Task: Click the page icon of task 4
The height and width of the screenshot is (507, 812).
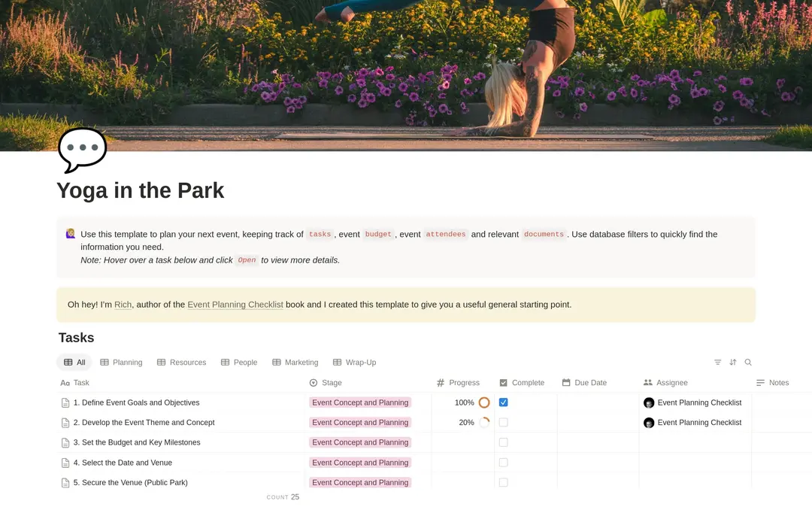Action: point(65,463)
